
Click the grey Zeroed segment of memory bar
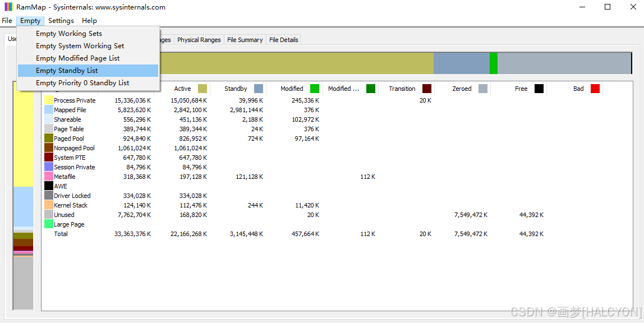click(x=564, y=63)
